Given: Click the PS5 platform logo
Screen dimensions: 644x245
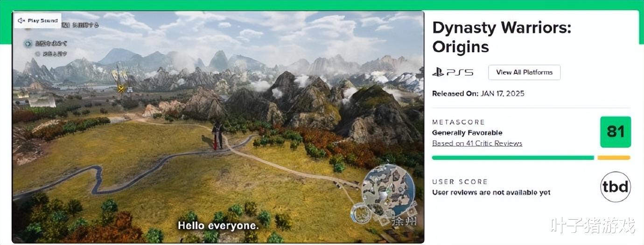Looking at the screenshot, I should [x=453, y=72].
